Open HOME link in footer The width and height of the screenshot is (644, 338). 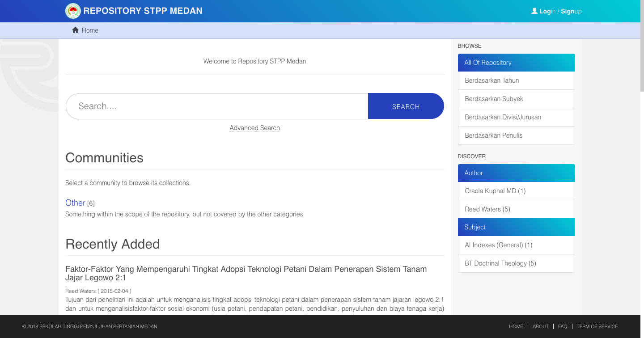516,326
